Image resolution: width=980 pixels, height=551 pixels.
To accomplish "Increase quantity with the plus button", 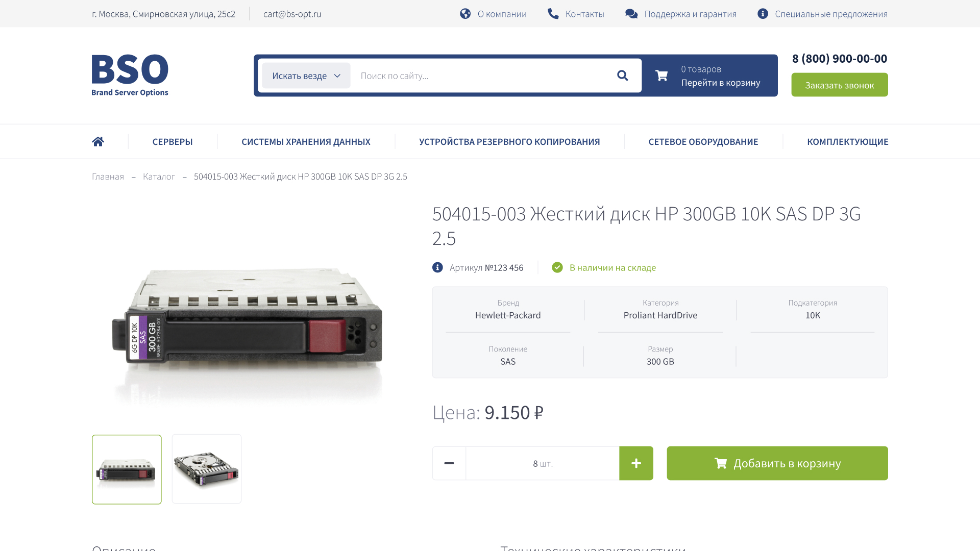I will tap(636, 463).
